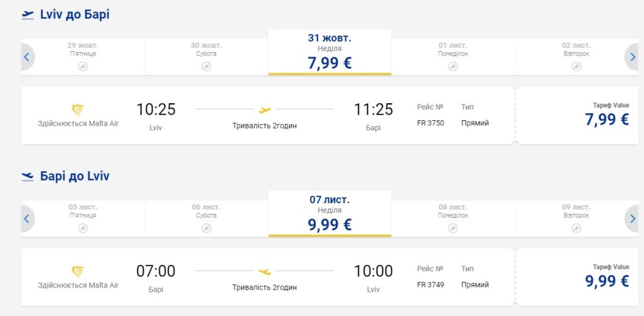Click the departure plane icon beside Lviv до Барі

click(27, 15)
